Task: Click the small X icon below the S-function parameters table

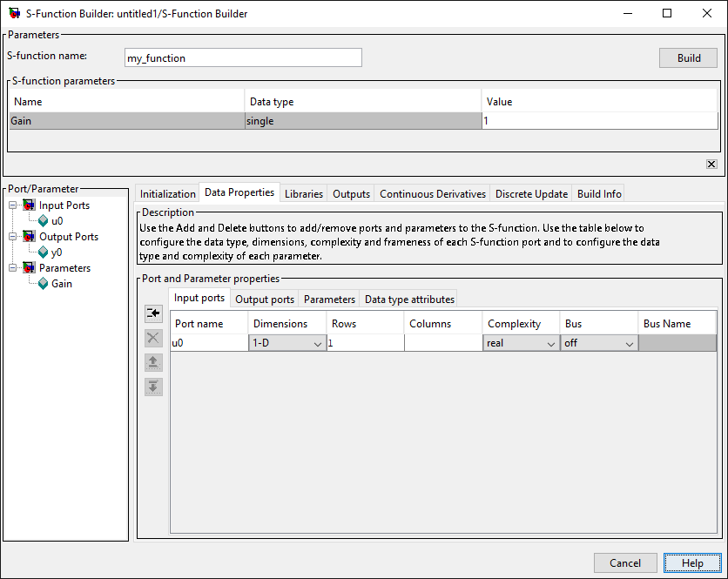Action: [711, 165]
